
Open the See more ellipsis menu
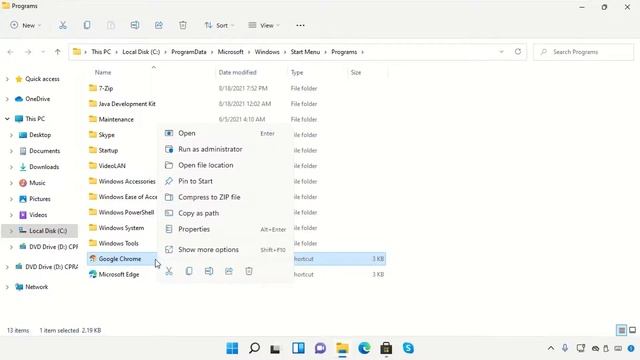pyautogui.click(x=300, y=25)
